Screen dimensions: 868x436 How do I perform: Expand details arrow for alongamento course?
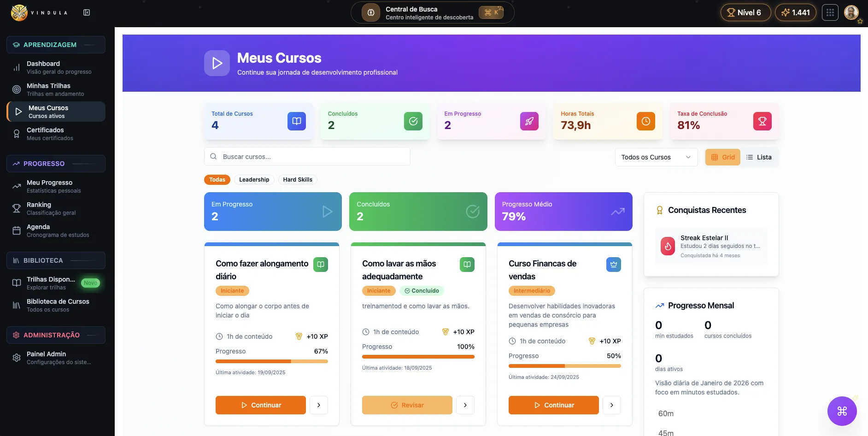[318, 405]
